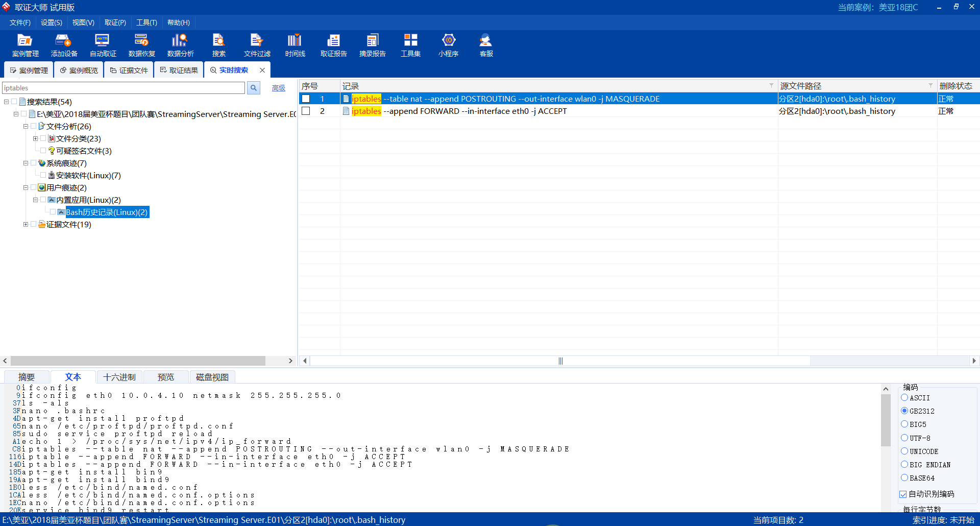Image resolution: width=980 pixels, height=526 pixels.
Task: Open the 文件过滤 tool
Action: point(257,45)
